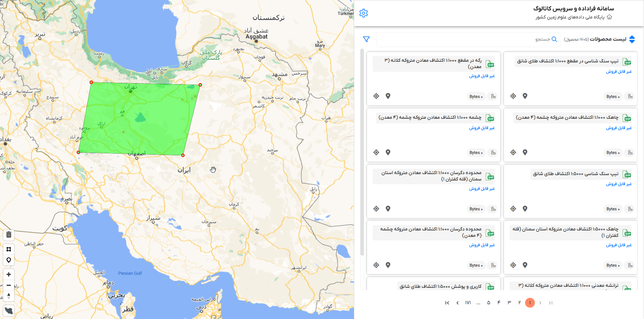Select the place marker tool on map

click(9, 260)
